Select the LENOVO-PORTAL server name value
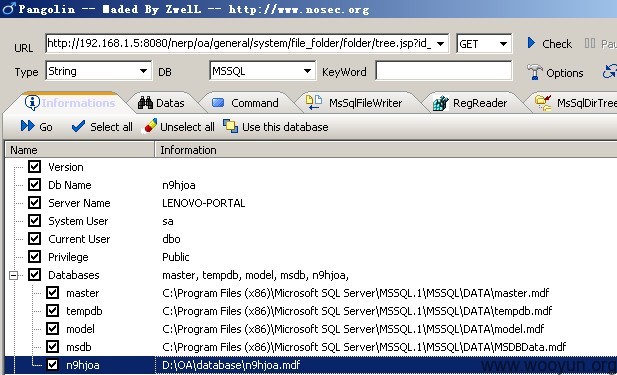 (203, 203)
